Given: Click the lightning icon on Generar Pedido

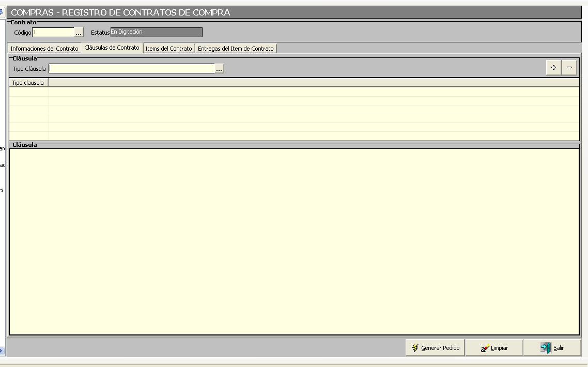Looking at the screenshot, I should [x=415, y=348].
